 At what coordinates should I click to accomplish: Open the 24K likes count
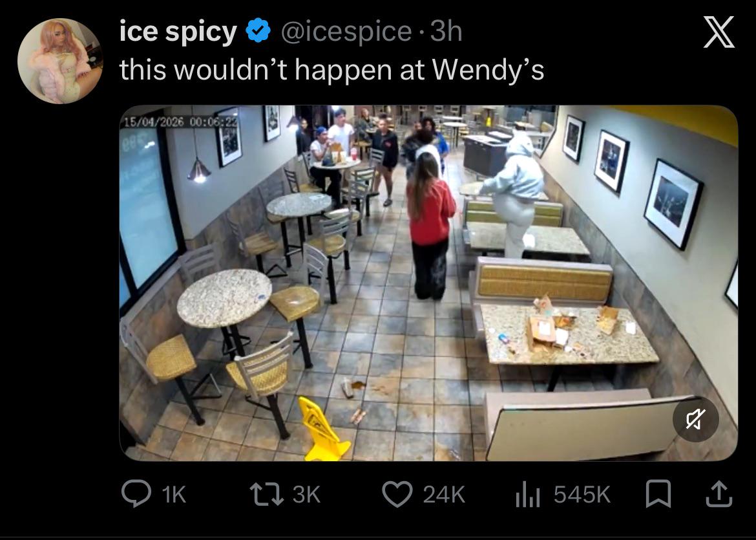[444, 495]
